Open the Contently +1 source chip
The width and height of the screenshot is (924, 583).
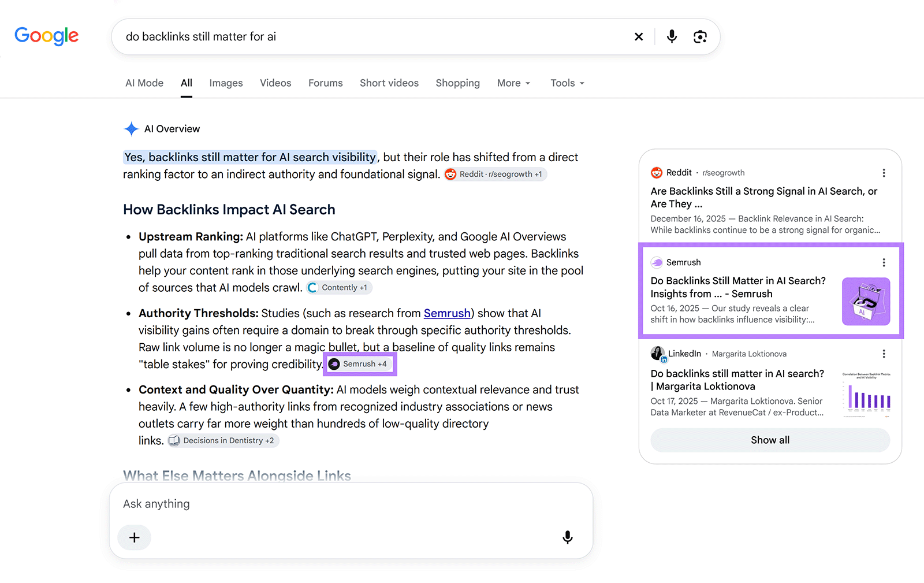tap(339, 287)
